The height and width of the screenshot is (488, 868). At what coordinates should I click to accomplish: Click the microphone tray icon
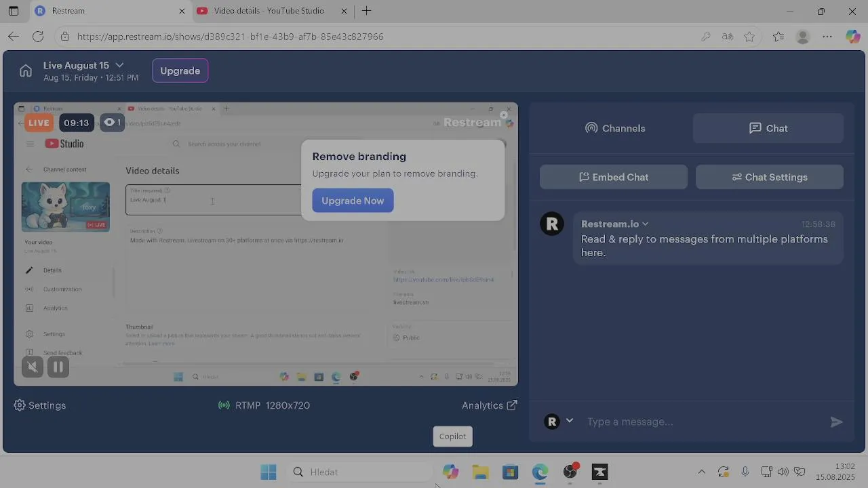click(745, 472)
